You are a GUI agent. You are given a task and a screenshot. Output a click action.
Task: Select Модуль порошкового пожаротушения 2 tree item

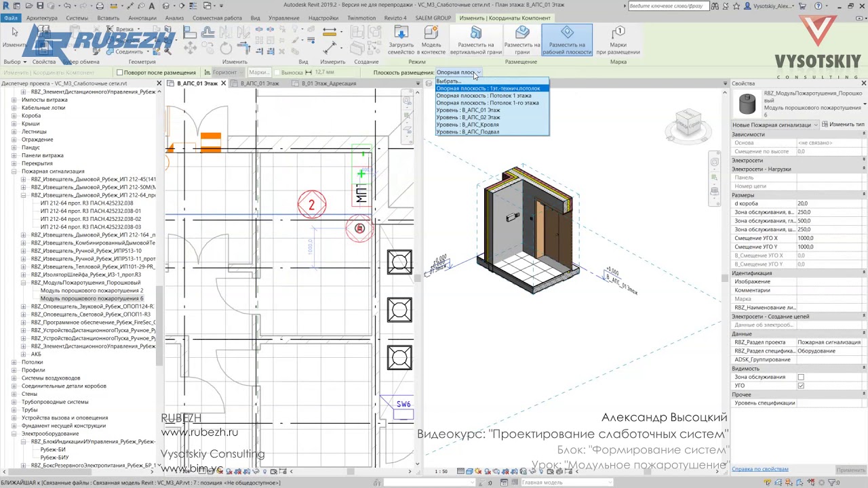(x=92, y=291)
